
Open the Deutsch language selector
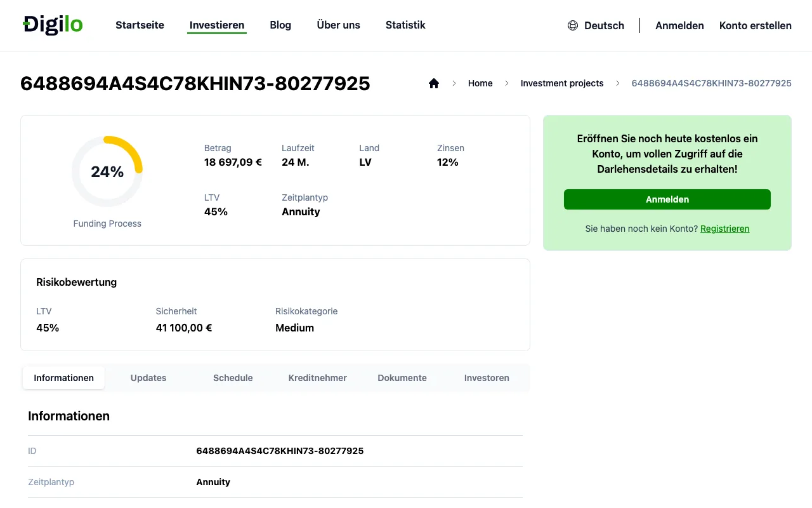click(596, 25)
